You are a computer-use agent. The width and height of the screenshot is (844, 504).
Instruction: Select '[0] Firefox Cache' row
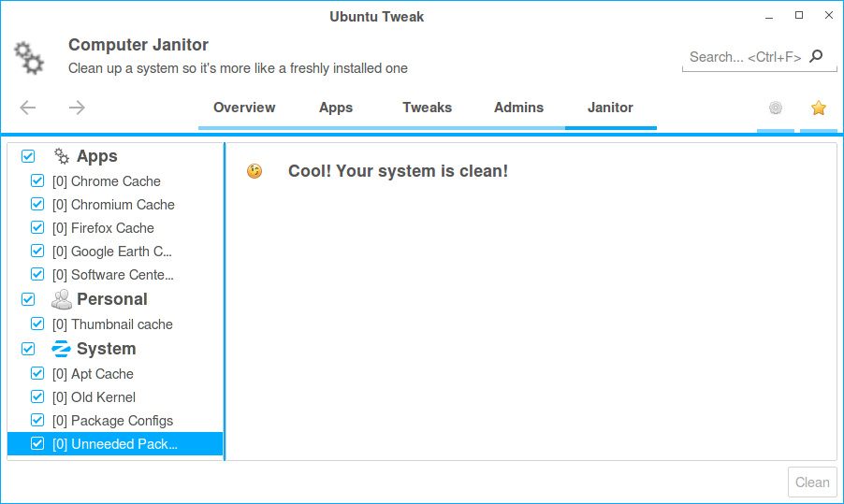(x=115, y=228)
